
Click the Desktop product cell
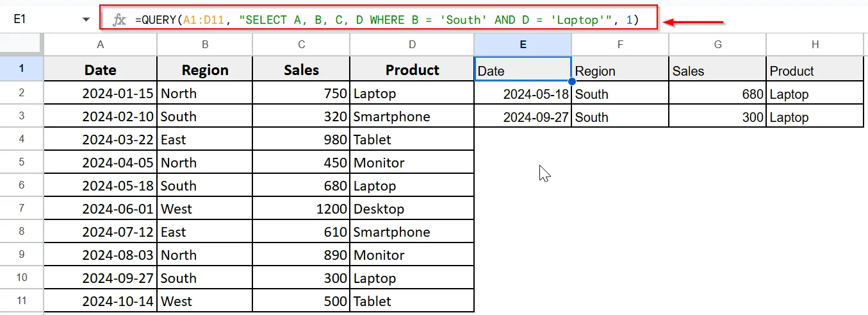point(412,209)
